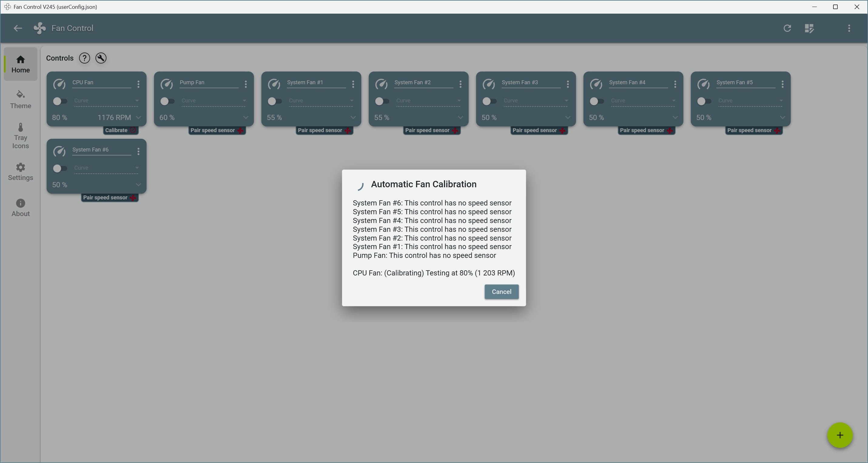
Task: Toggle the CPU Fan control switch
Action: pyautogui.click(x=60, y=101)
